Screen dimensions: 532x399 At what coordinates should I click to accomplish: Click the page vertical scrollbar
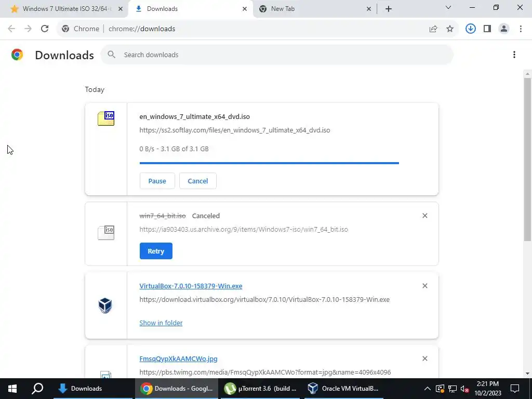tap(527, 159)
